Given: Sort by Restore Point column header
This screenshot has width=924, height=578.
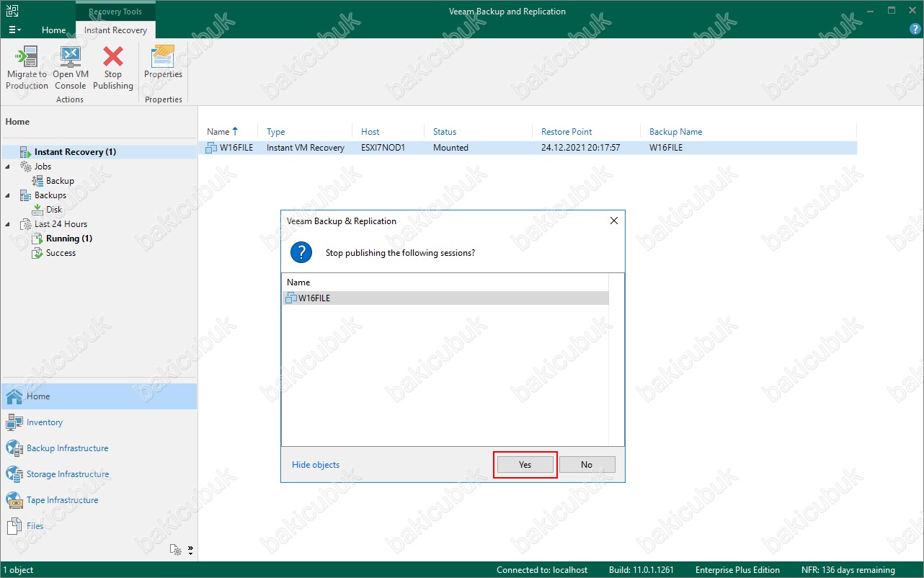Looking at the screenshot, I should 567,132.
